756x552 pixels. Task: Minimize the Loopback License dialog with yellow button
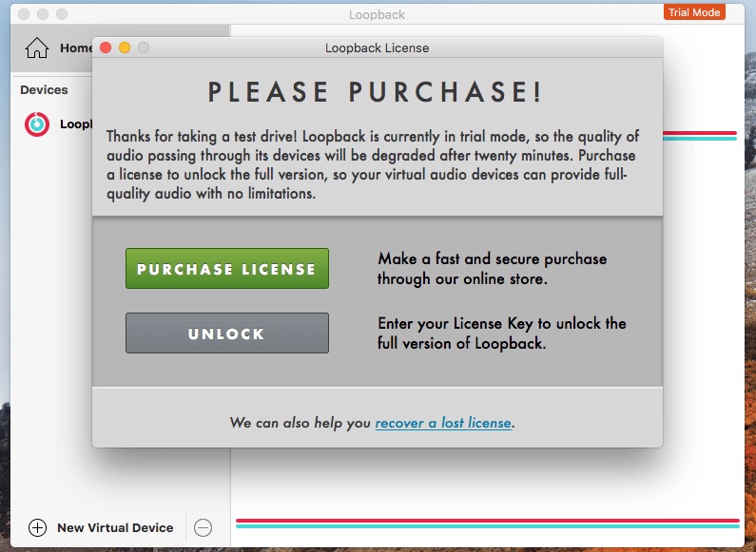125,48
